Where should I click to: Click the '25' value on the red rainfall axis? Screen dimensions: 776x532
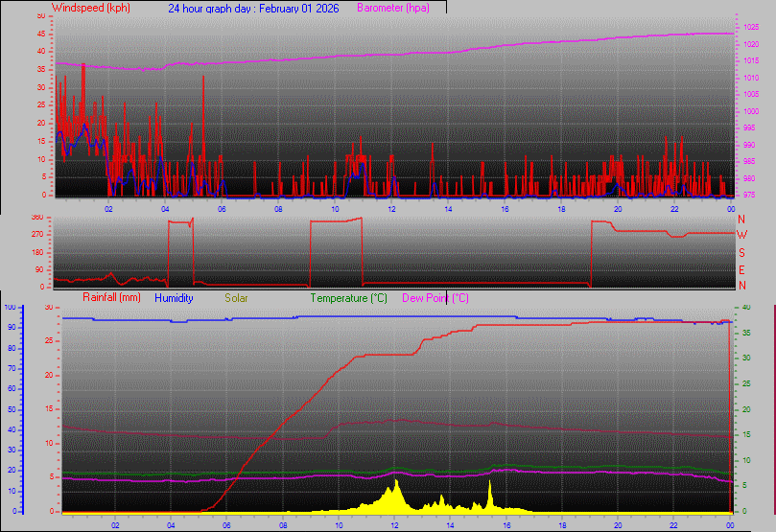(49, 341)
